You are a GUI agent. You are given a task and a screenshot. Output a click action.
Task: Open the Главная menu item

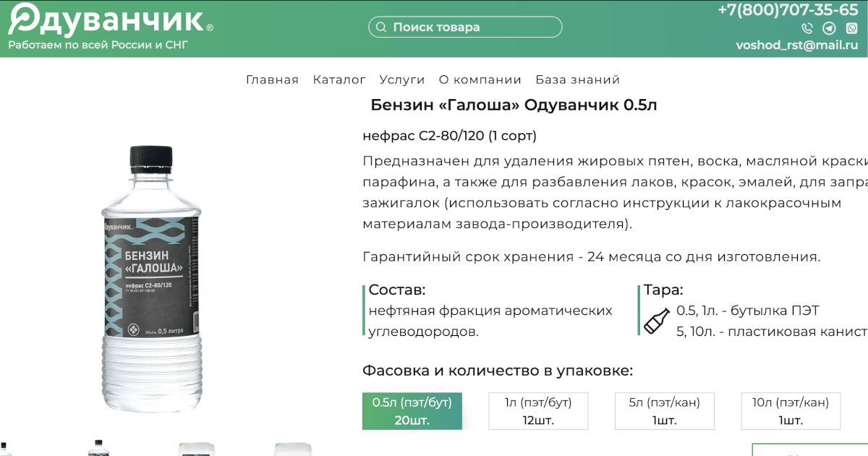point(272,80)
